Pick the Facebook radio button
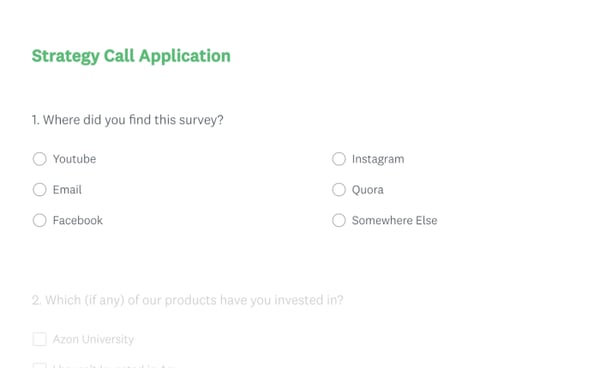600x368 pixels. point(39,220)
